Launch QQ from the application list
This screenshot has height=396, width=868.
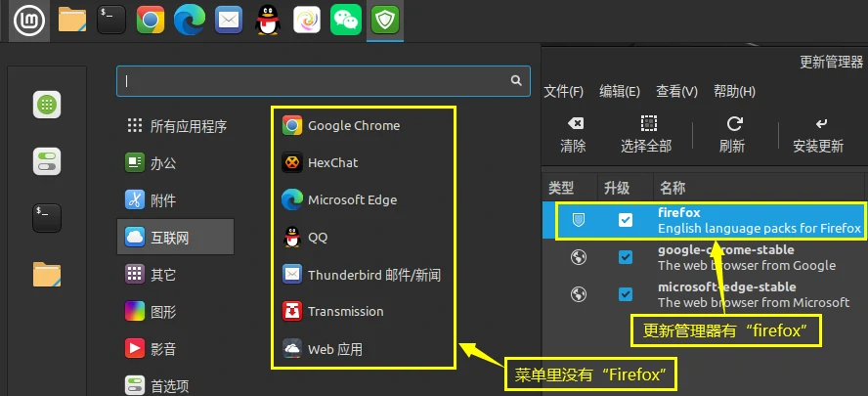(x=318, y=237)
